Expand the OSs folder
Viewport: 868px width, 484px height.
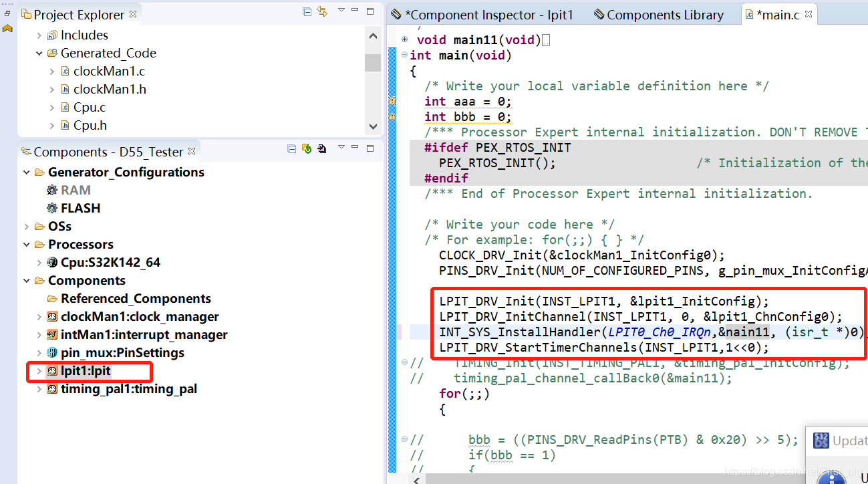(x=26, y=227)
